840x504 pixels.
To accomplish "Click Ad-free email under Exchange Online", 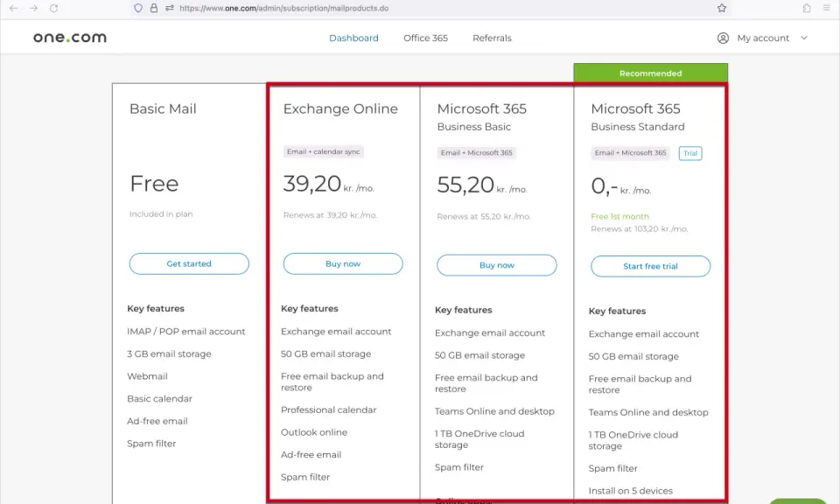I will pyautogui.click(x=311, y=455).
